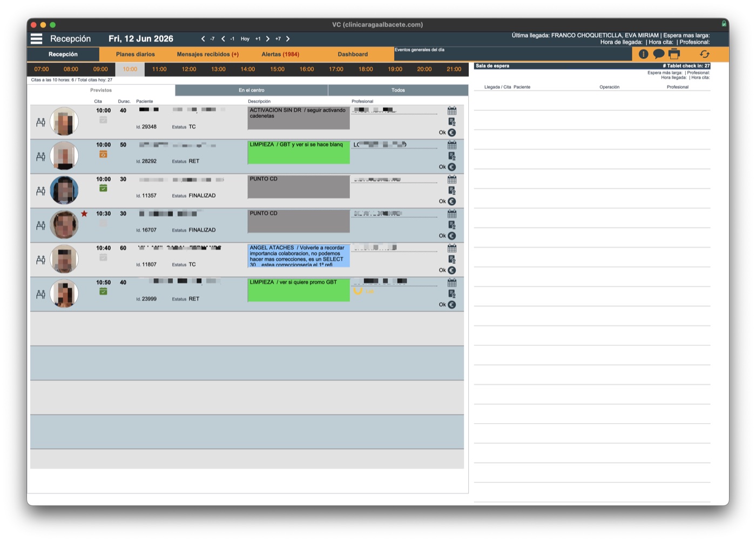Image resolution: width=756 pixels, height=541 pixels.
Task: Jump back seven days with -7 chevron
Action: [x=203, y=39]
